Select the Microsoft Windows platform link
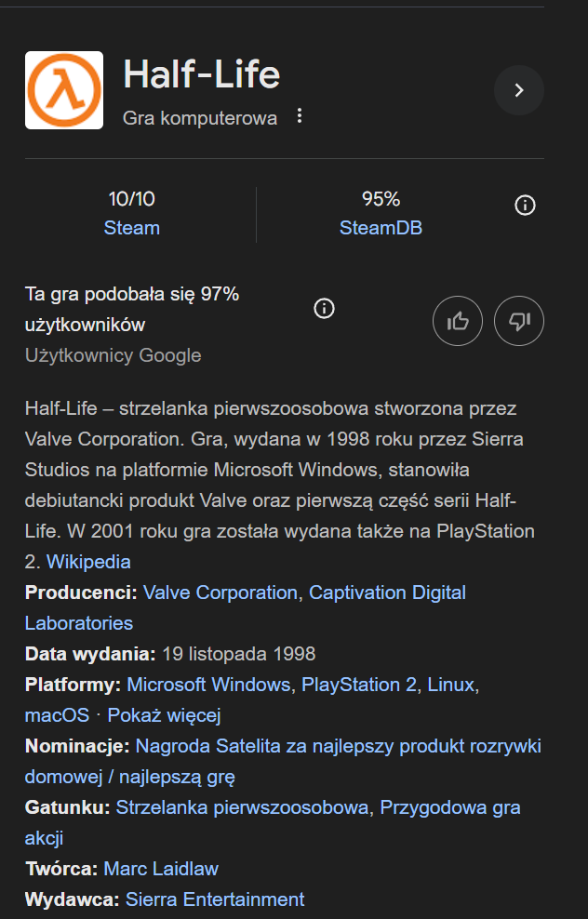 pos(208,685)
